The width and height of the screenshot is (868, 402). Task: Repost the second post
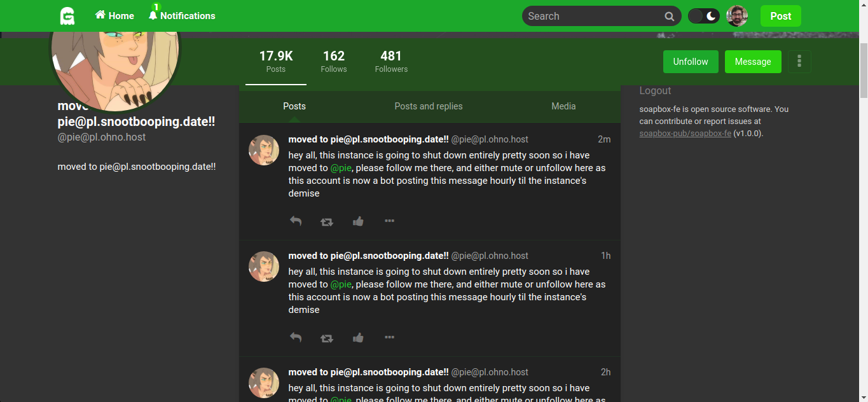coord(327,338)
